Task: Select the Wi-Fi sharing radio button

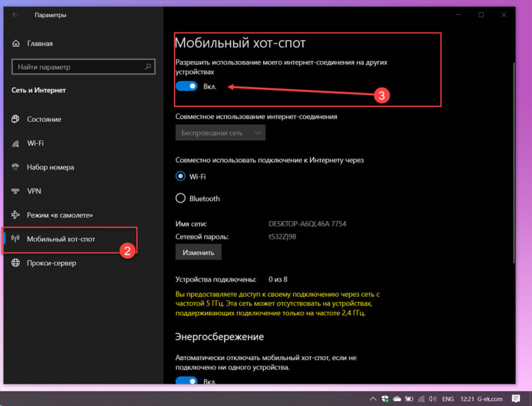Action: 180,176
